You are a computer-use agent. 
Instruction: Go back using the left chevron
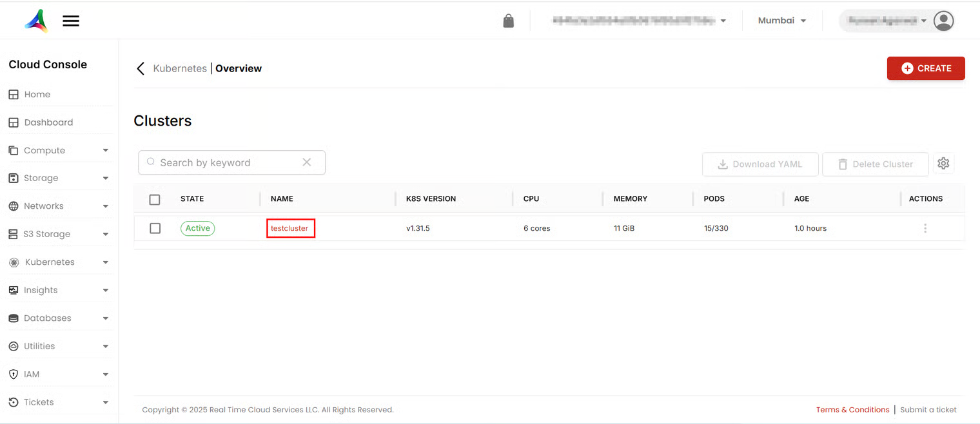pyautogui.click(x=141, y=68)
